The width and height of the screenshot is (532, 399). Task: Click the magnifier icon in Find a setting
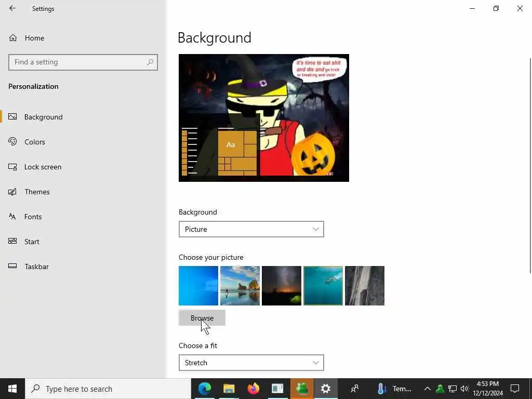pyautogui.click(x=150, y=62)
